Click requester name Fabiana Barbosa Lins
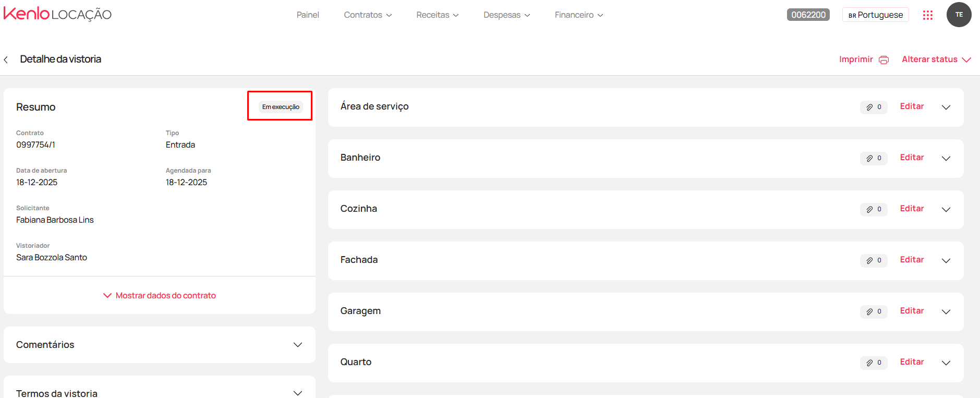 click(55, 220)
